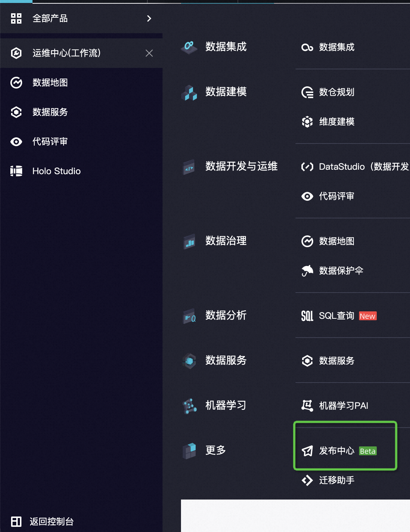Viewport: 410px width, 532px height.
Task: Select the 数据分析 category
Action: click(x=226, y=315)
